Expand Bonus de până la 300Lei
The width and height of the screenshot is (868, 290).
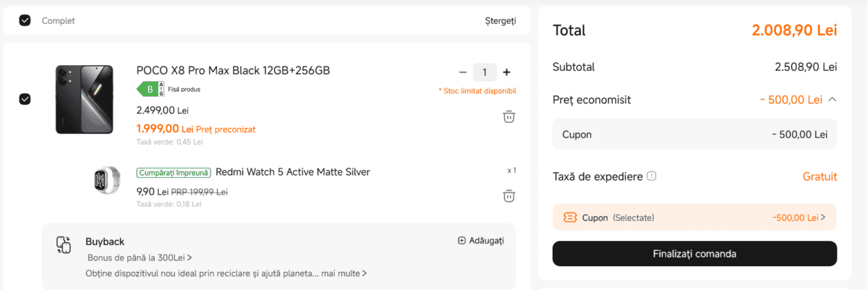tap(139, 257)
